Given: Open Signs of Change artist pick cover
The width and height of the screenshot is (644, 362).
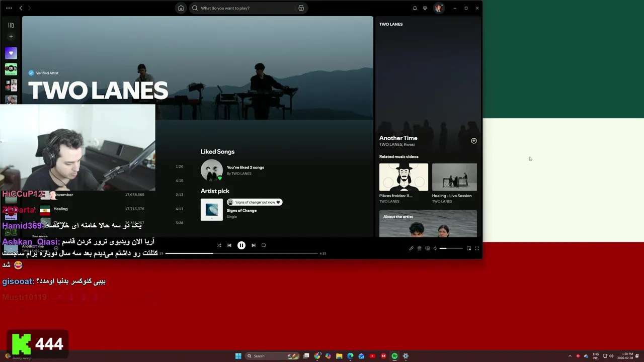Looking at the screenshot, I should [212, 210].
